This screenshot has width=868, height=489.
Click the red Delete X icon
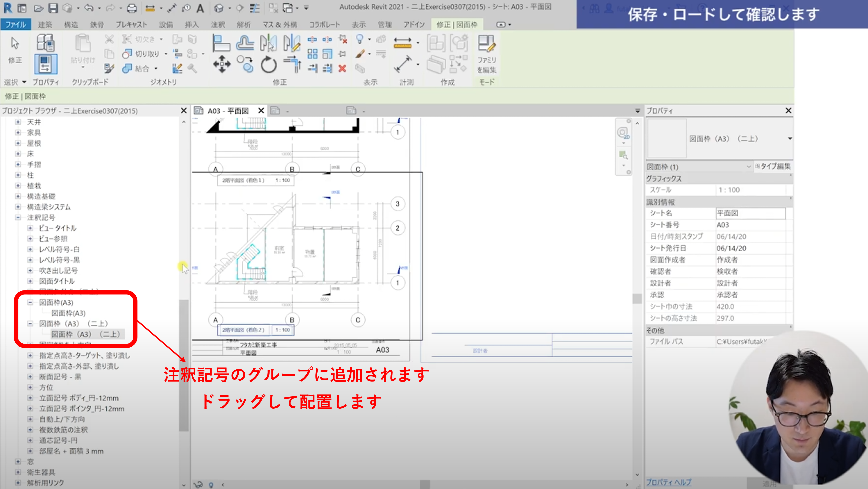(x=342, y=69)
